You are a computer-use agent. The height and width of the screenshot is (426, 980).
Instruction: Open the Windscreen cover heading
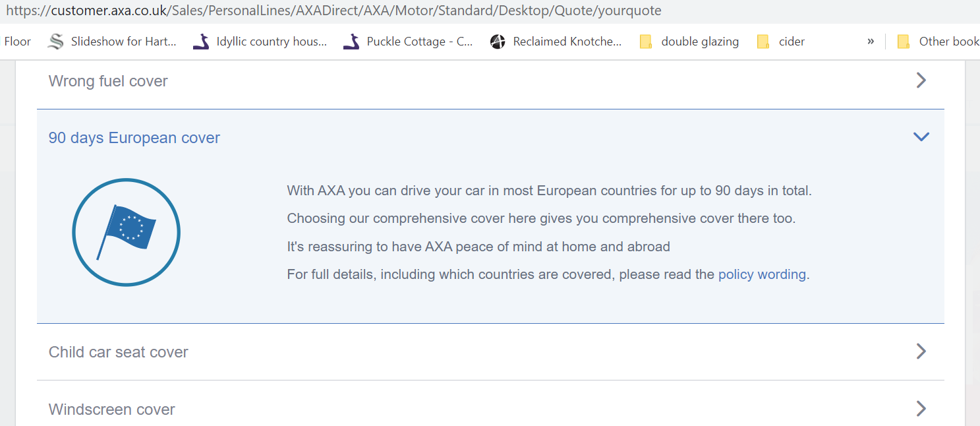click(112, 410)
